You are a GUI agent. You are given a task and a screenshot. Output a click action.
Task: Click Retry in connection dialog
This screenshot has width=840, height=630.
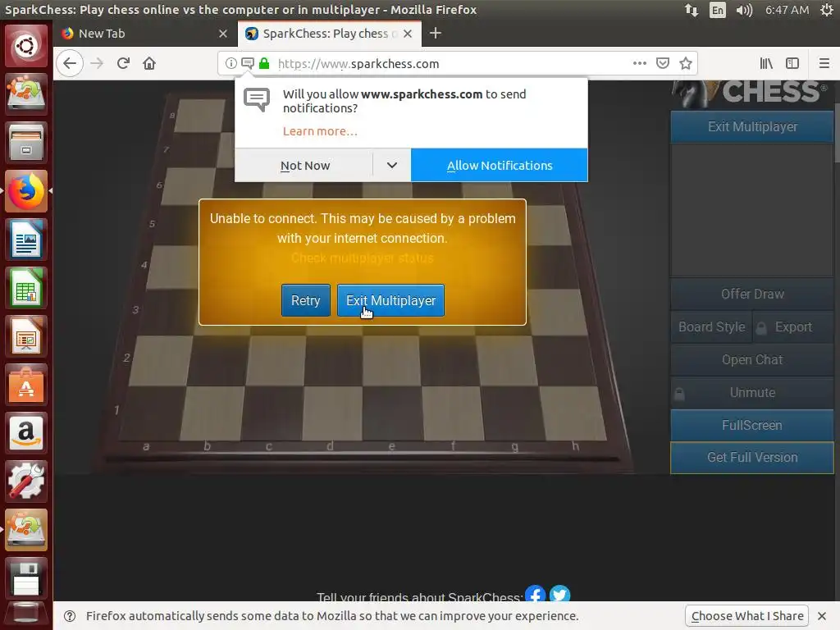click(x=305, y=300)
